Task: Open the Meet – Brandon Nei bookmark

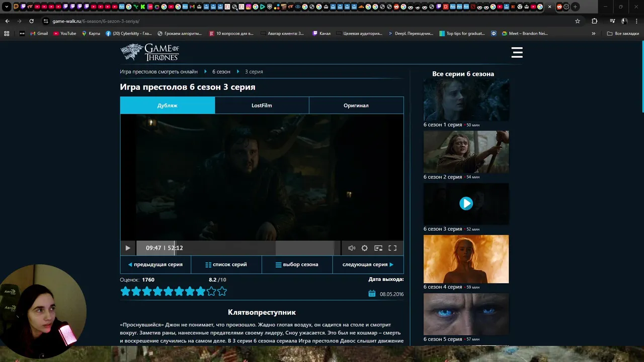Action: [524, 34]
